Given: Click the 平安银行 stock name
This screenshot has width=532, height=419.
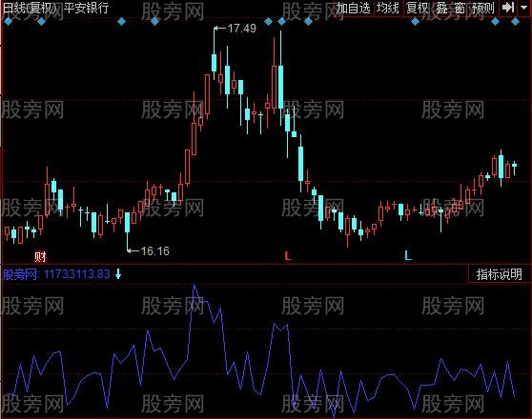Looking at the screenshot, I should pyautogui.click(x=86, y=8).
